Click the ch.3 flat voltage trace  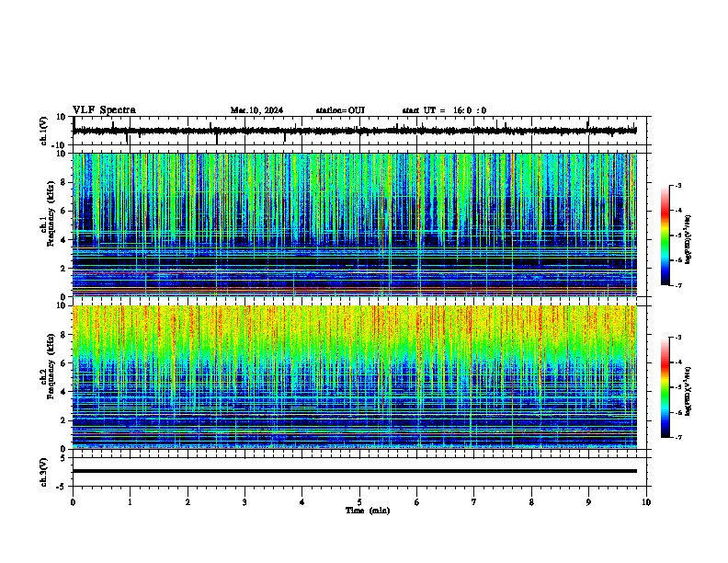355,471
